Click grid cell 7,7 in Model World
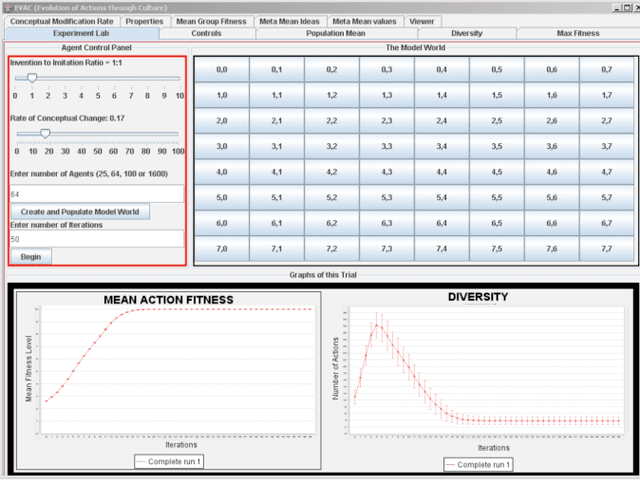Image resolution: width=640 pixels, height=480 pixels. [606, 248]
